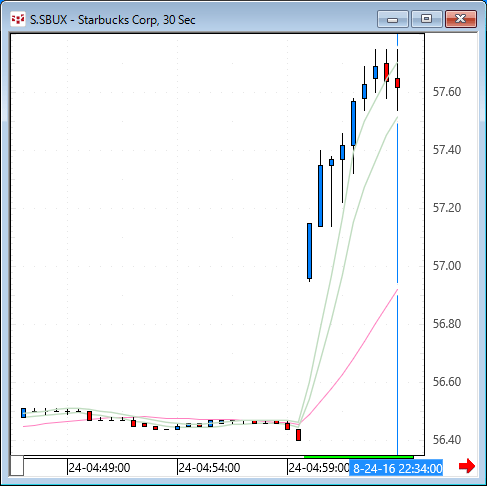Click the green session bar above time axis
This screenshot has width=487, height=486.
(x=359, y=457)
